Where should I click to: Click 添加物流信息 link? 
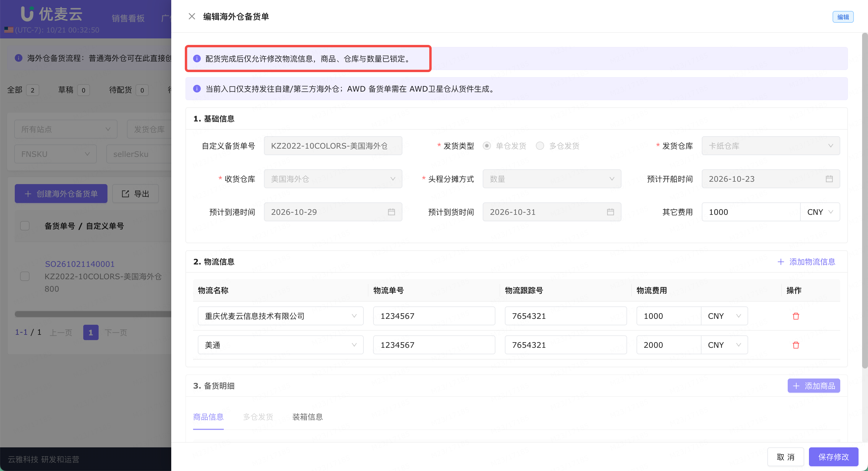point(806,262)
